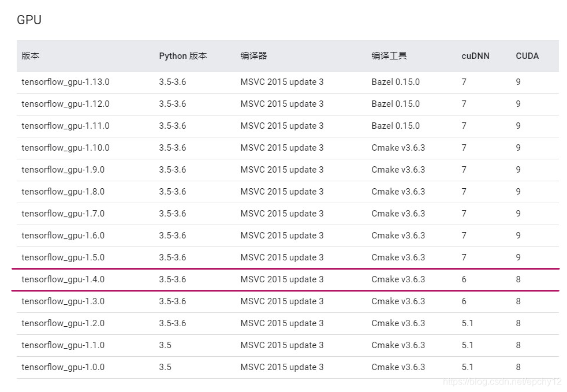The height and width of the screenshot is (392, 567).
Task: Click the GPU section heading
Action: coord(29,20)
